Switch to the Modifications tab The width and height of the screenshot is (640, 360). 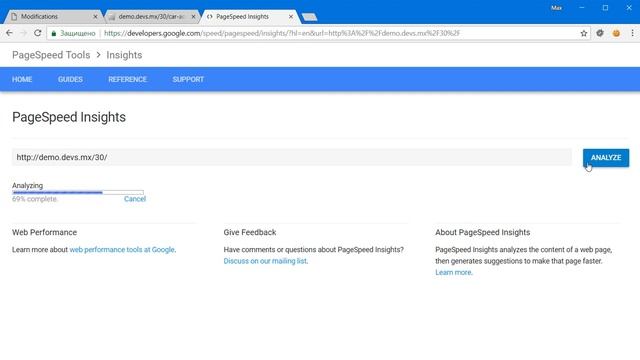(53, 17)
